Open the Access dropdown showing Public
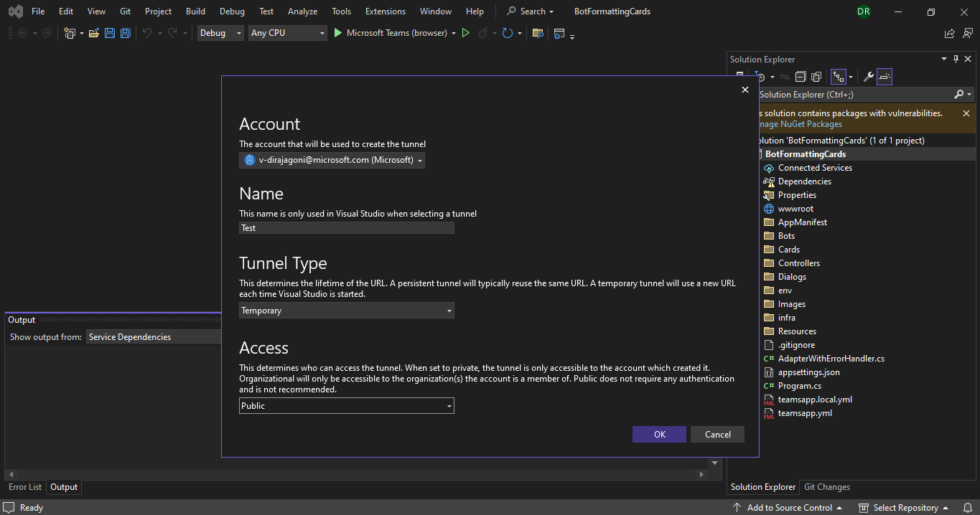The image size is (980, 515). point(347,406)
